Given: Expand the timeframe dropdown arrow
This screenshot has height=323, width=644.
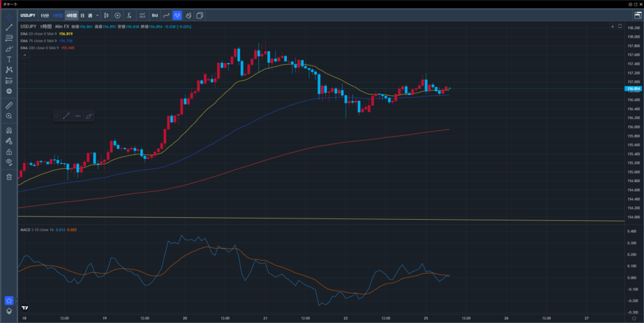Looking at the screenshot, I should (x=96, y=14).
